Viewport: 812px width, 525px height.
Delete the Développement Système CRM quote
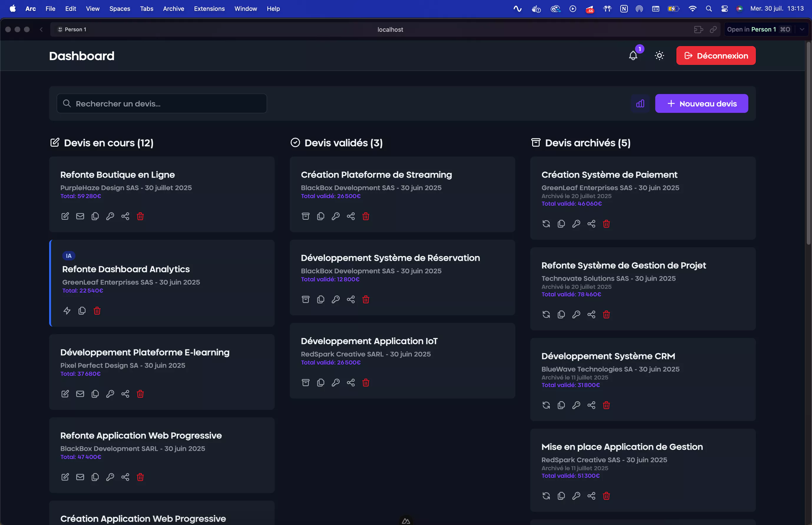[606, 405]
